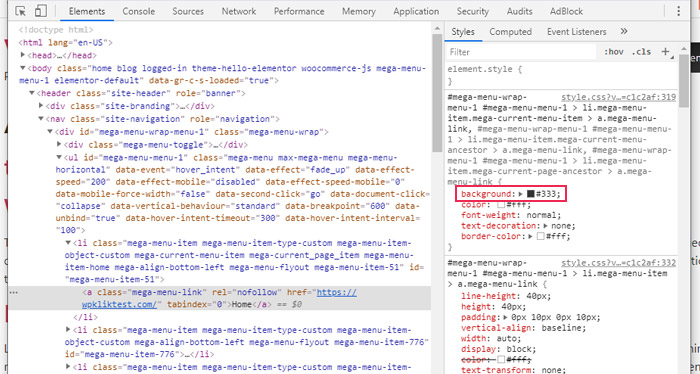Open the DevTools three-dot customize menu

pyautogui.click(x=679, y=11)
